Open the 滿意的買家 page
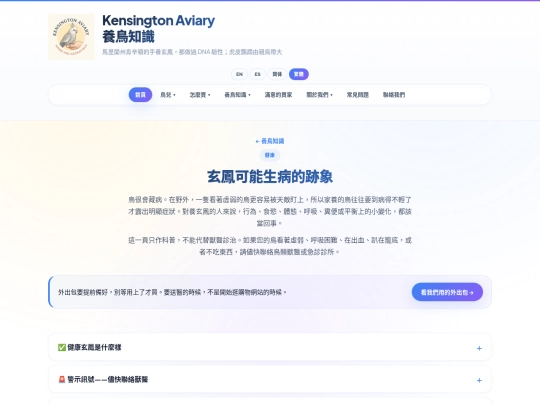This screenshot has width=540, height=405. click(x=278, y=95)
